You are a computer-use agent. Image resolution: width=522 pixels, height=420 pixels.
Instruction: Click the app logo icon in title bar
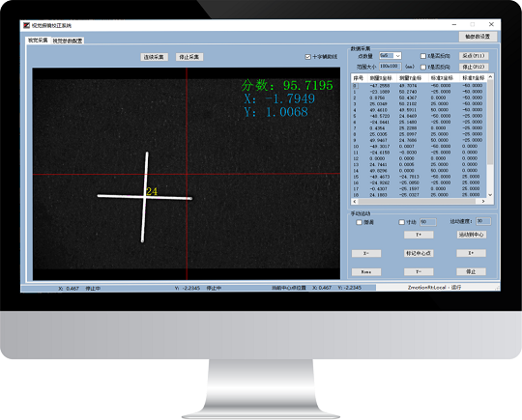coord(27,25)
